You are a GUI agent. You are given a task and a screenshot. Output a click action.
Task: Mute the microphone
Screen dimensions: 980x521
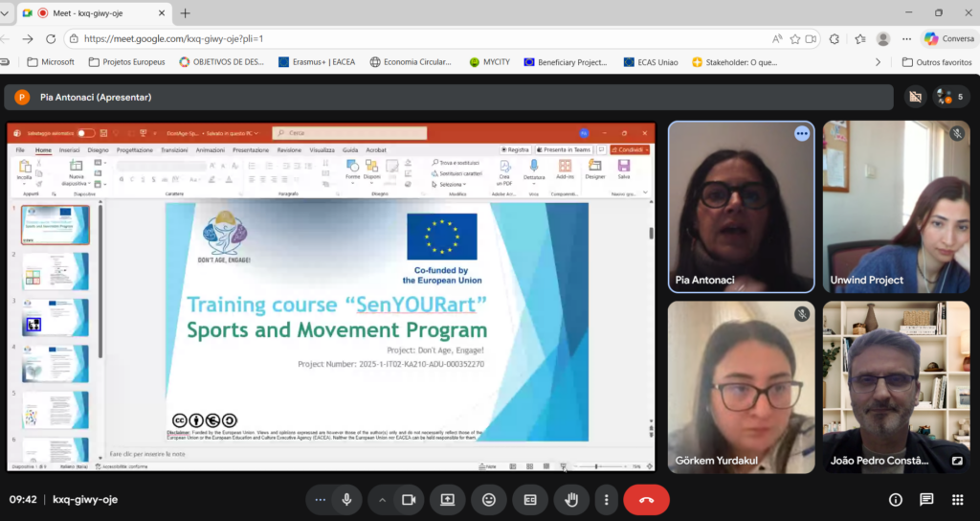pos(346,499)
